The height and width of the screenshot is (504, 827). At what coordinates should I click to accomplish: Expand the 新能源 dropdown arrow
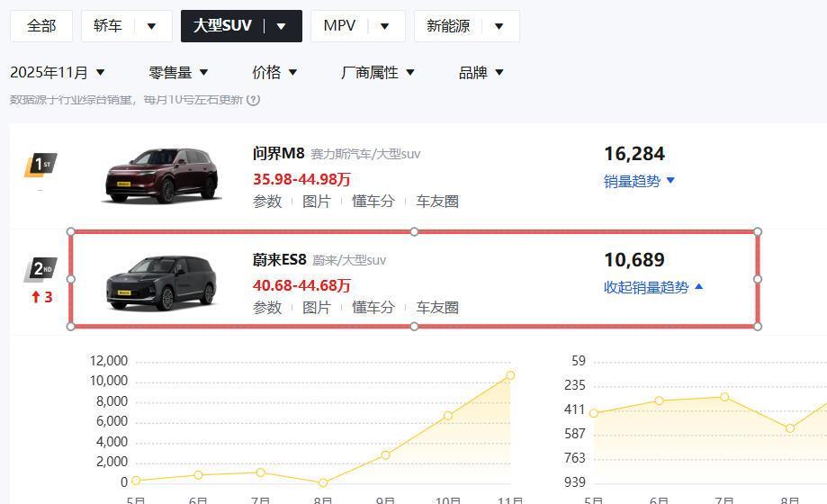click(499, 26)
